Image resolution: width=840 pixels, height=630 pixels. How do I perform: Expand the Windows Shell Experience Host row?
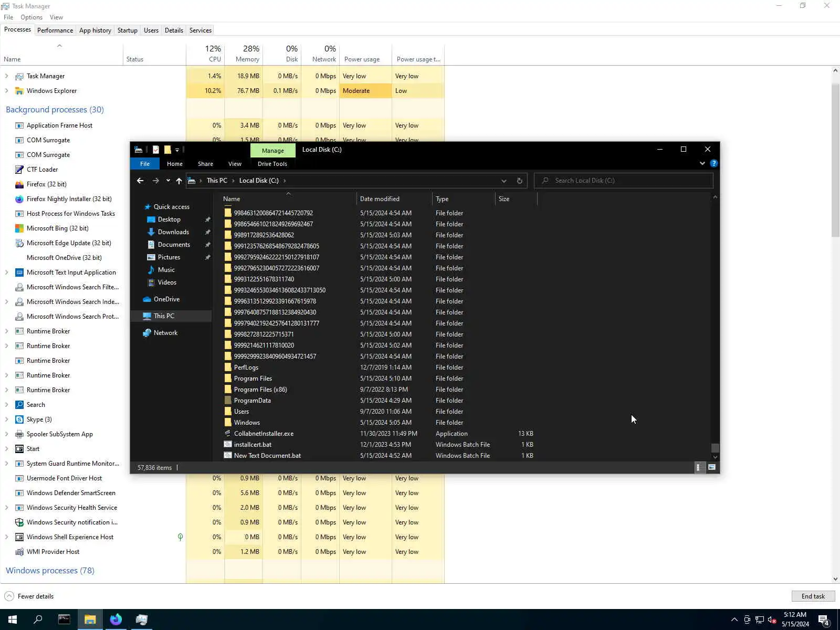(x=7, y=537)
